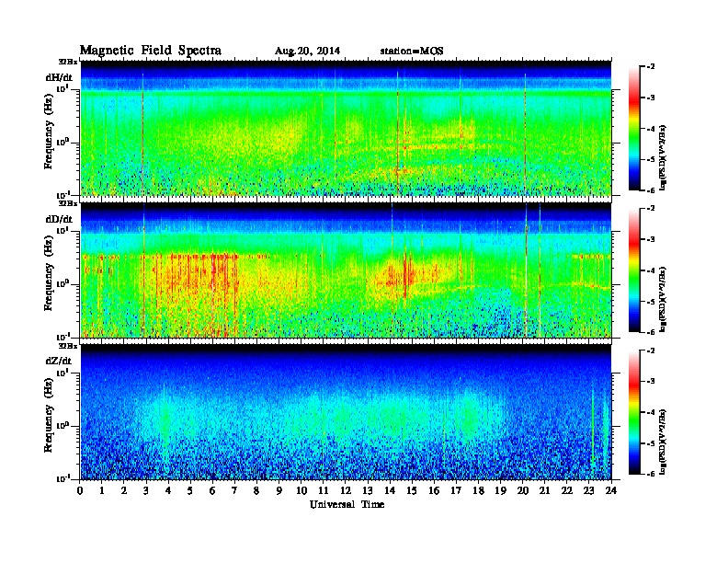Click the color scale bar beside dD/dt panel

[x=634, y=270]
